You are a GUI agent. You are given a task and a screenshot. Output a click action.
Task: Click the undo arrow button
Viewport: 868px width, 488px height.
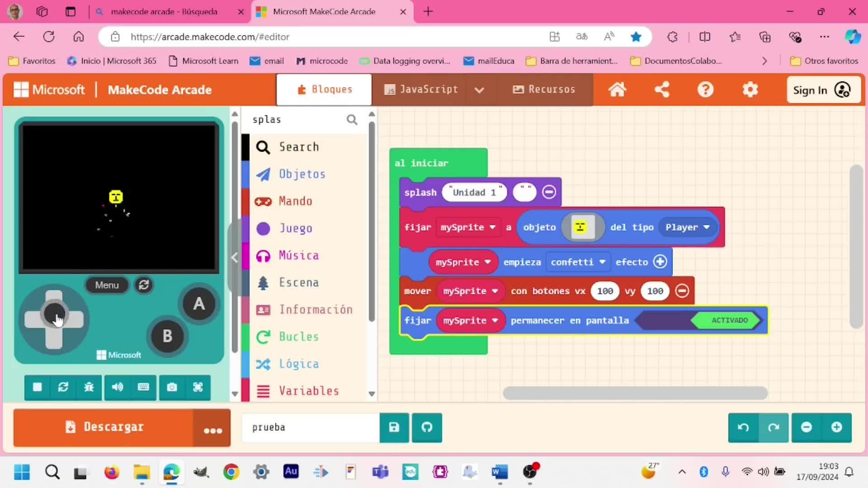point(743,427)
